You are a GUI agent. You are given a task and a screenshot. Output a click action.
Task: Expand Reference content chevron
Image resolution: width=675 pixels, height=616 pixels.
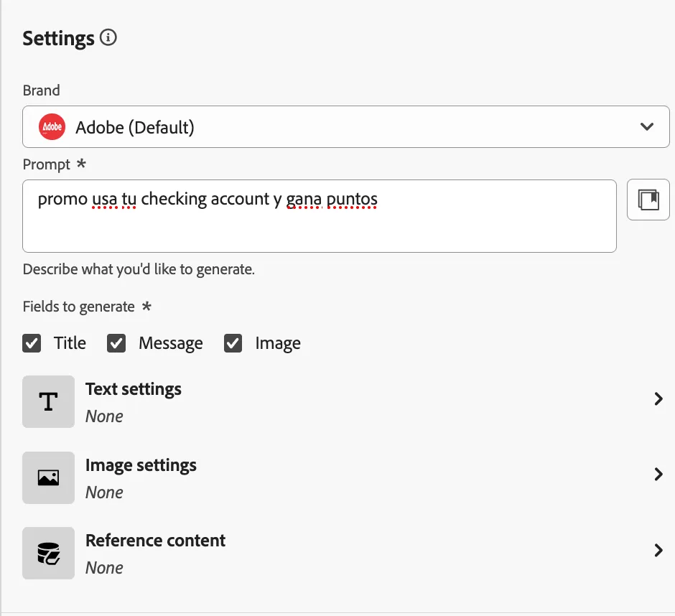(x=658, y=550)
